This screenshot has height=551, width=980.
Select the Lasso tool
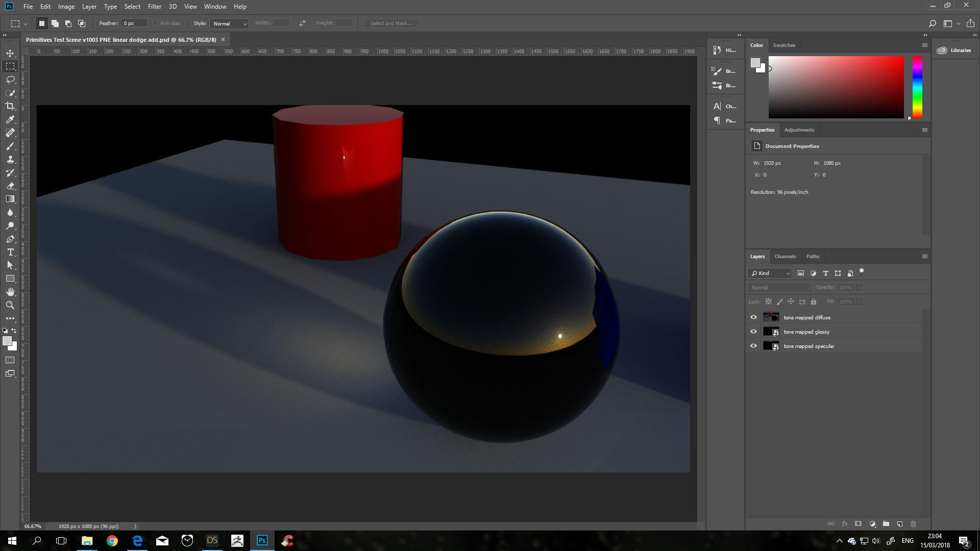pos(10,80)
